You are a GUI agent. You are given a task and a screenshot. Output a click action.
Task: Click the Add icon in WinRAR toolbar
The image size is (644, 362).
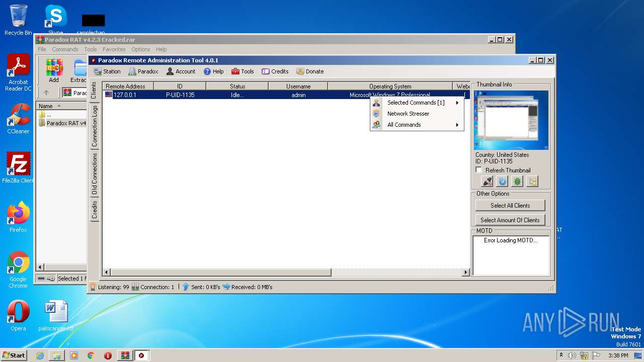(54, 70)
